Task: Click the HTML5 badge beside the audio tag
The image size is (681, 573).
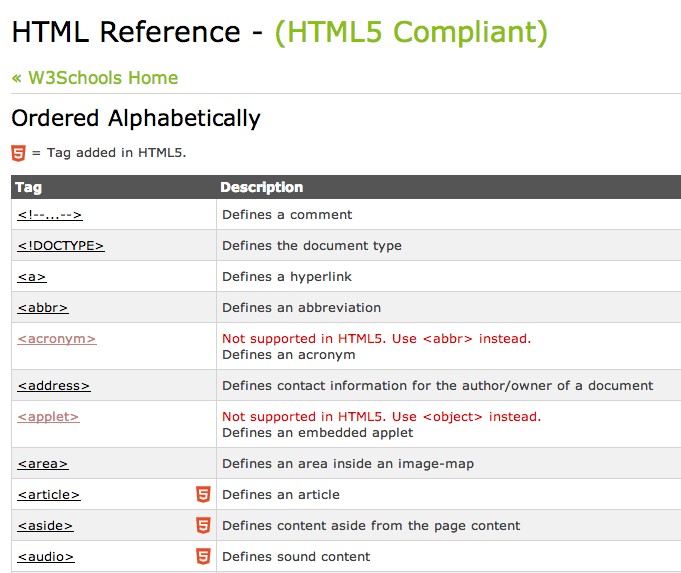Action: [203, 556]
